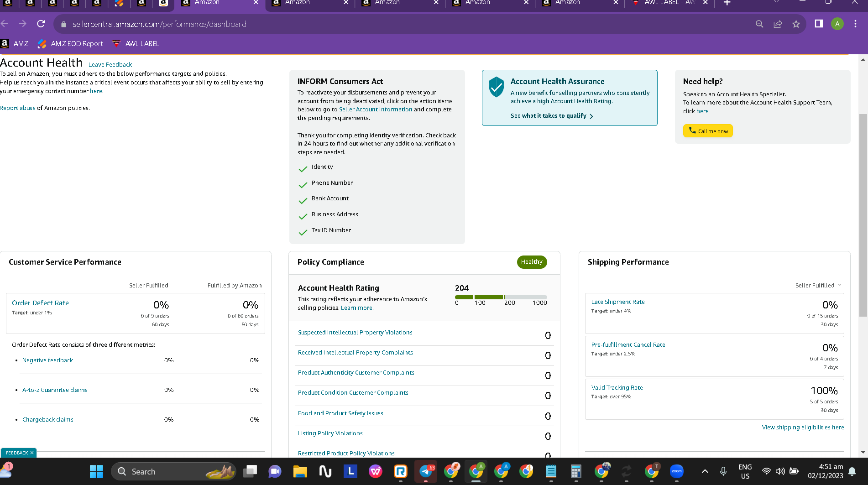Open the taskbar clock and date
Image resolution: width=868 pixels, height=485 pixels.
click(825, 471)
